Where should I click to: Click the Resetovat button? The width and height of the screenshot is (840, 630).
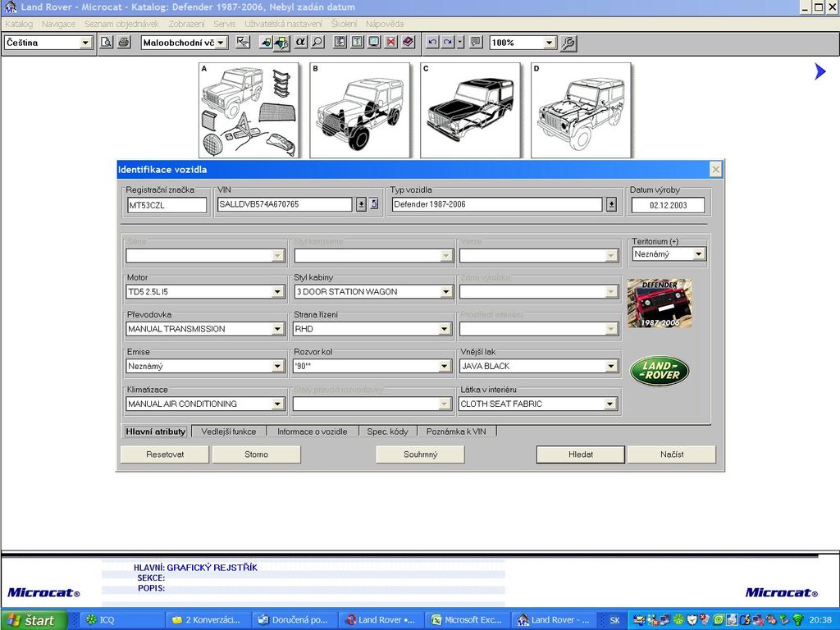(165, 454)
